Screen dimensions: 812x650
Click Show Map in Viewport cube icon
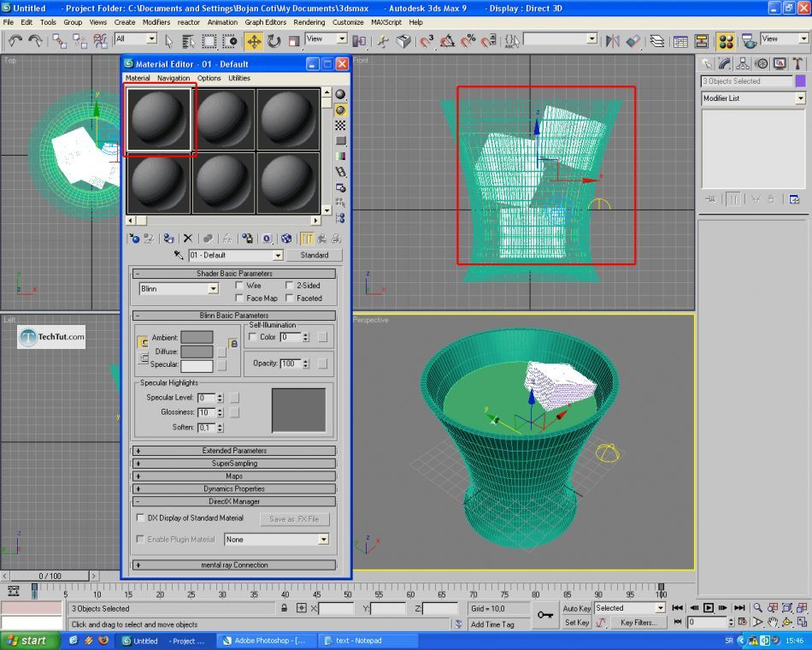pos(286,239)
